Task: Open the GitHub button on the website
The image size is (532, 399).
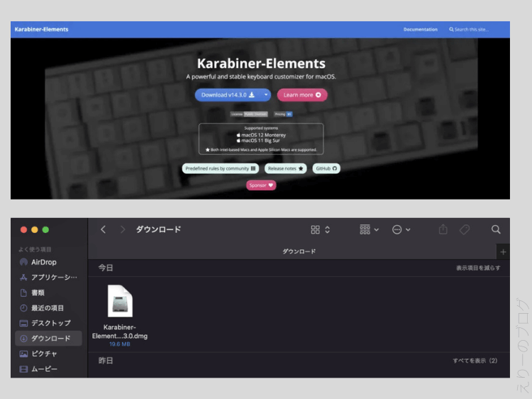Action: [x=326, y=168]
